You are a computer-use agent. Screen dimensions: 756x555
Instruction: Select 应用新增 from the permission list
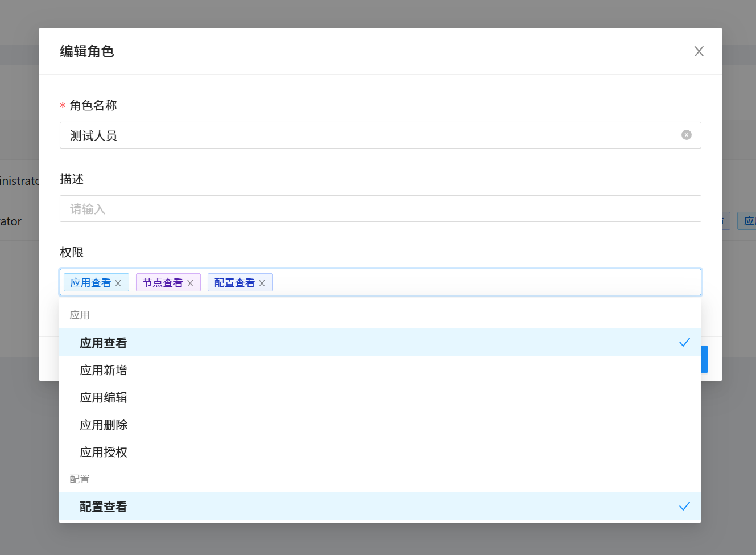104,370
